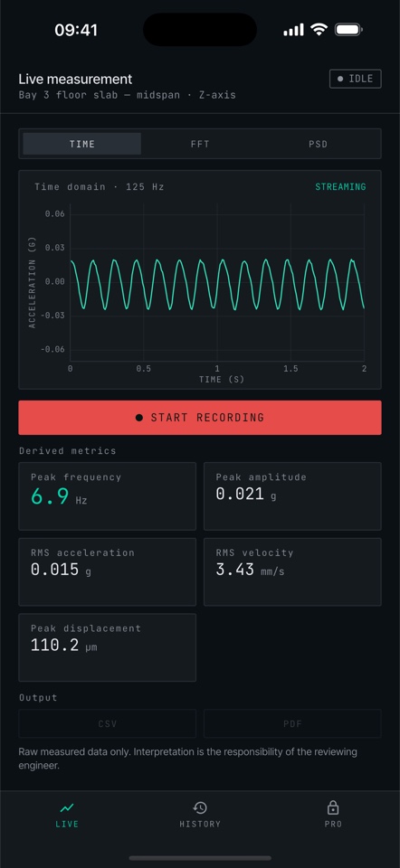This screenshot has height=868, width=400.
Task: Tap the Peak amplitude 0.021 g card
Action: (292, 496)
